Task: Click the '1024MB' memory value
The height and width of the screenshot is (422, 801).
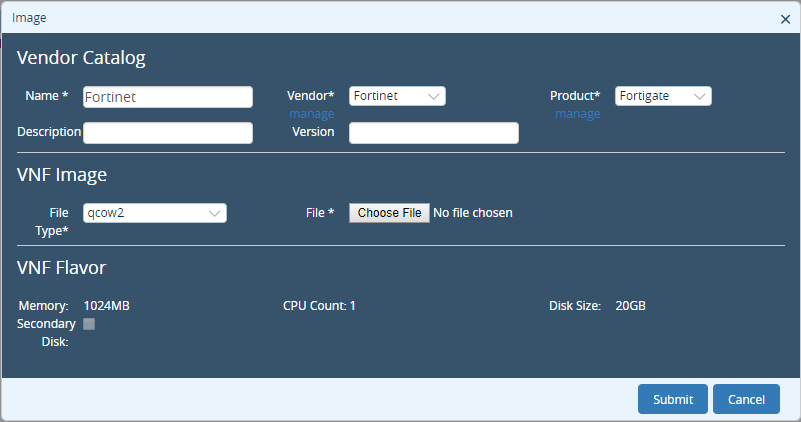Action: (107, 306)
